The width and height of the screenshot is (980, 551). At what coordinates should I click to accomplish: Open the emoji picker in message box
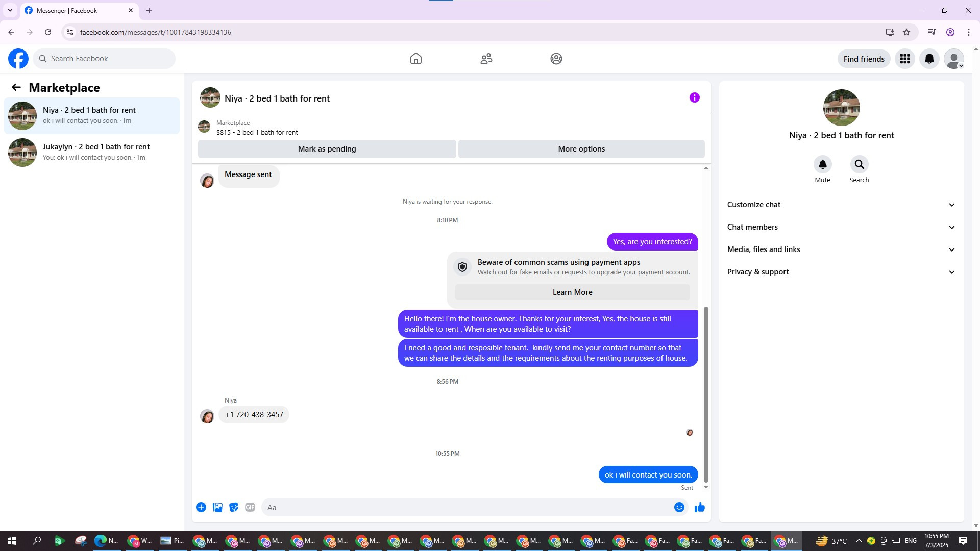pyautogui.click(x=679, y=507)
